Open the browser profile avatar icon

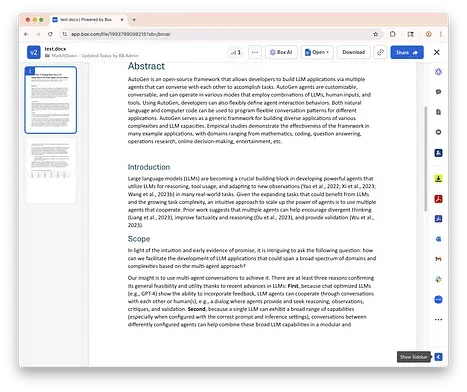point(429,34)
